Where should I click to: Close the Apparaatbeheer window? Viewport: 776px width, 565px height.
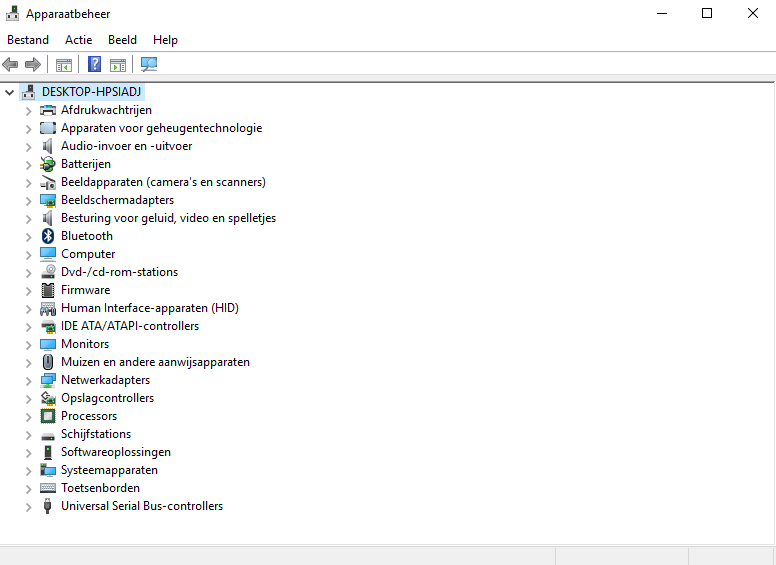point(753,13)
